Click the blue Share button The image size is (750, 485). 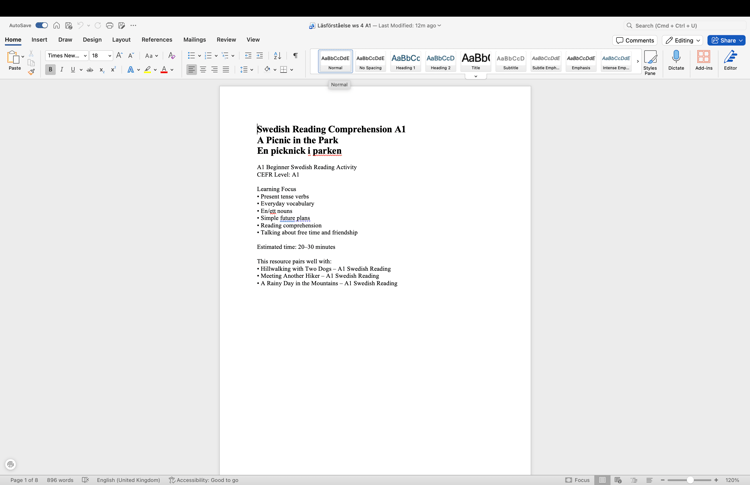pos(726,40)
